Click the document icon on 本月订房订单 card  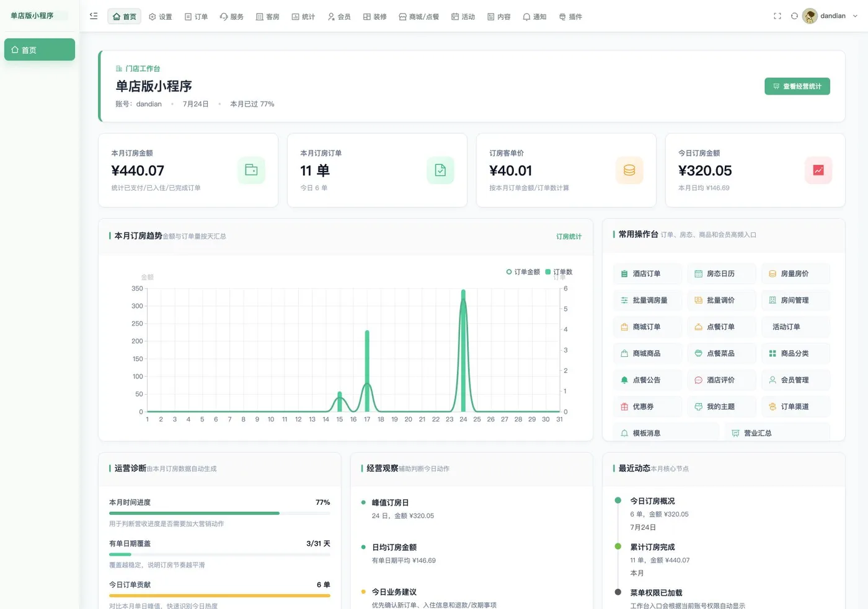click(x=440, y=170)
